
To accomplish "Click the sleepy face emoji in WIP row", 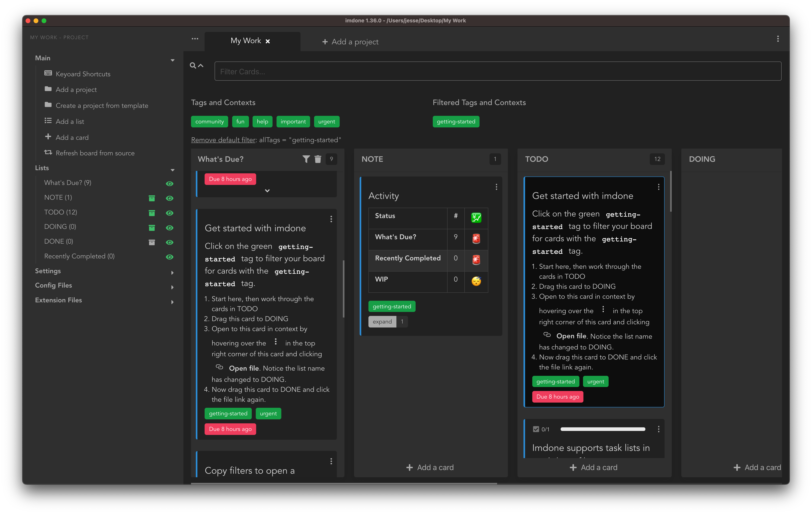I will pos(476,281).
